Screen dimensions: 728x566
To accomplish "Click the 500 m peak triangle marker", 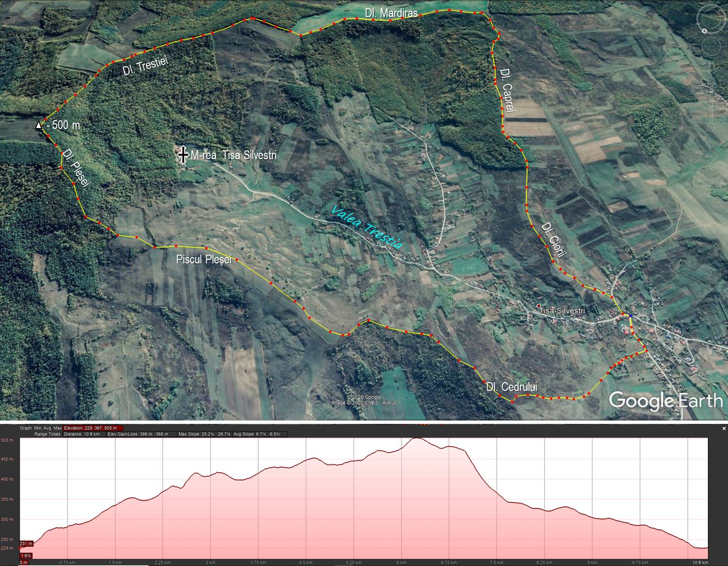I will 38,125.
